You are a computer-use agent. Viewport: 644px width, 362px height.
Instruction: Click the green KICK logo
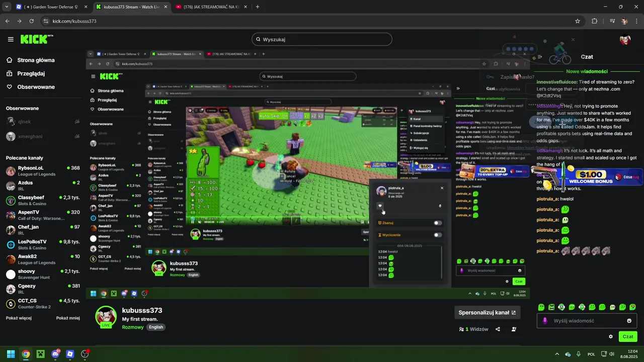37,39
